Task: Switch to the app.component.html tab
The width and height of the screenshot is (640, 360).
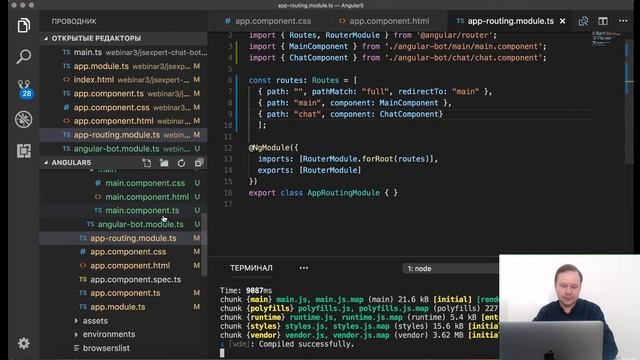Action: [x=384, y=21]
